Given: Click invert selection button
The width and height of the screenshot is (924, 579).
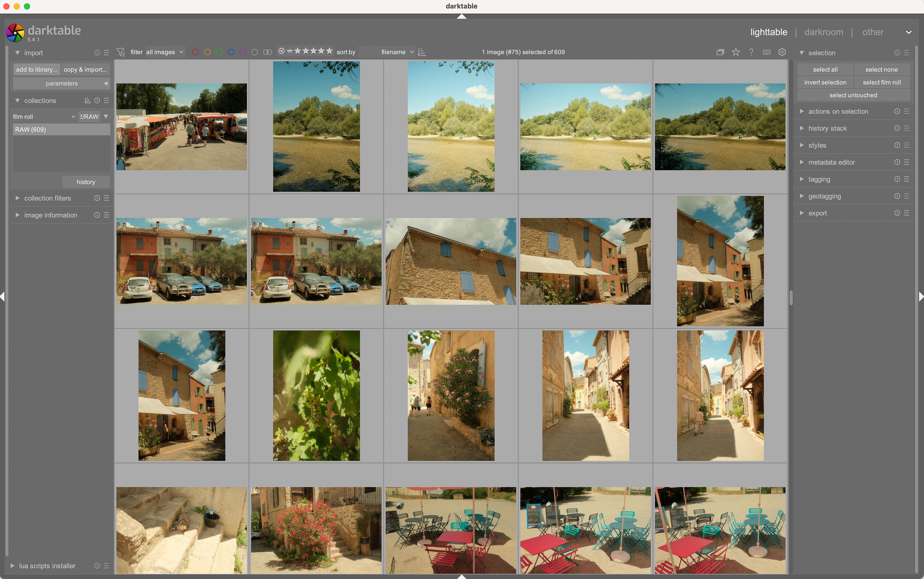Looking at the screenshot, I should click(x=825, y=82).
